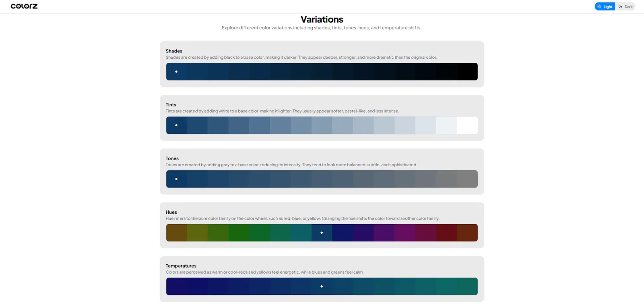Pick the magenta-purple swatch in Hues
644x307 pixels.
click(405, 233)
